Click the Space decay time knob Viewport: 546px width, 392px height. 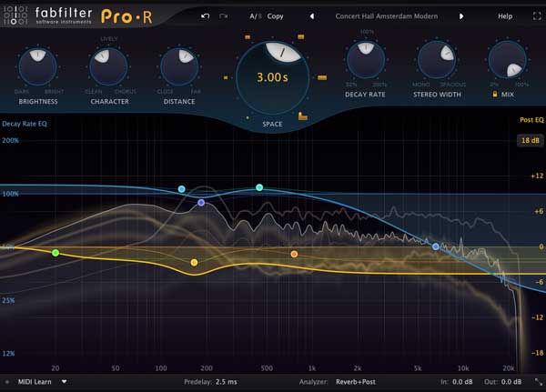pos(272,77)
